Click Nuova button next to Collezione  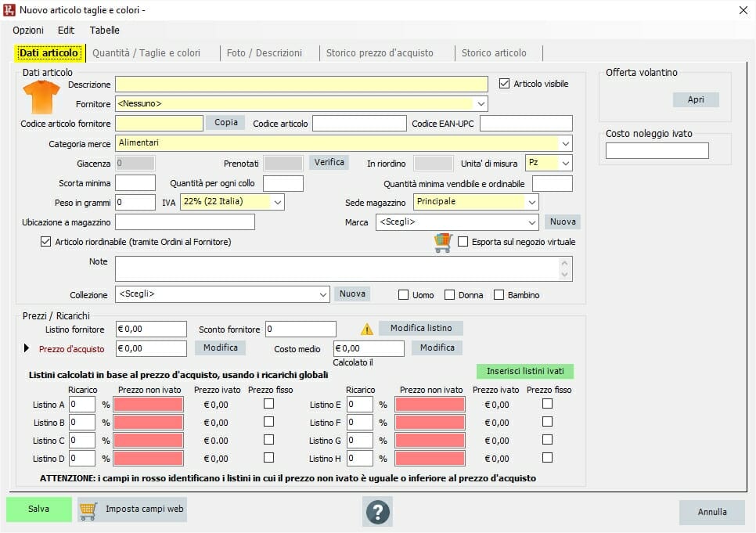[x=352, y=294]
